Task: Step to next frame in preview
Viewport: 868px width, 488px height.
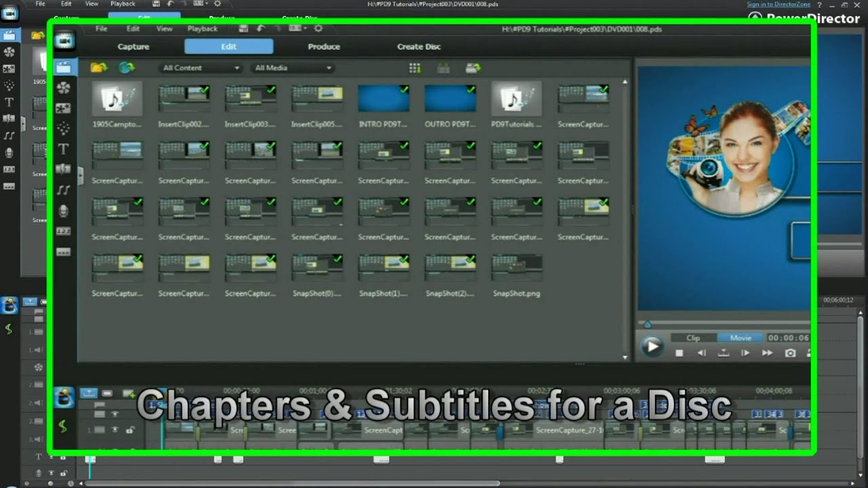Action: click(745, 353)
